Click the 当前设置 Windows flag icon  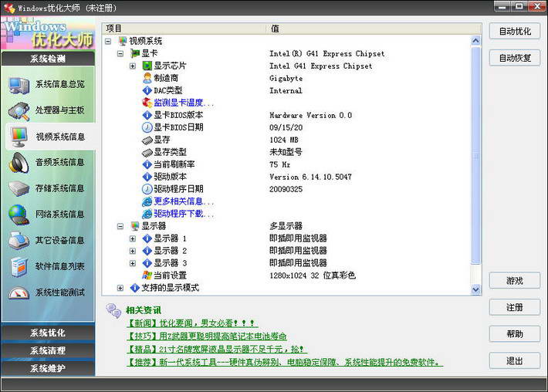click(x=147, y=275)
